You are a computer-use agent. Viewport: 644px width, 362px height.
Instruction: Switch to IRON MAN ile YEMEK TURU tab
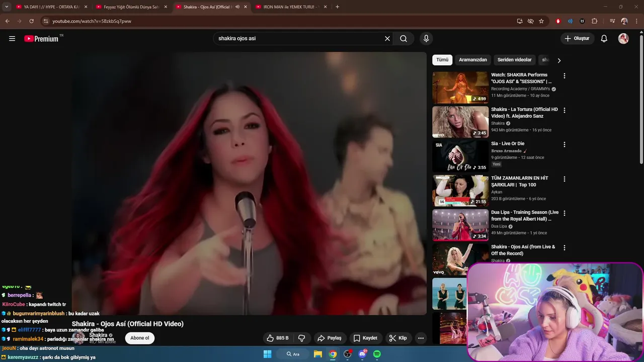point(292,7)
